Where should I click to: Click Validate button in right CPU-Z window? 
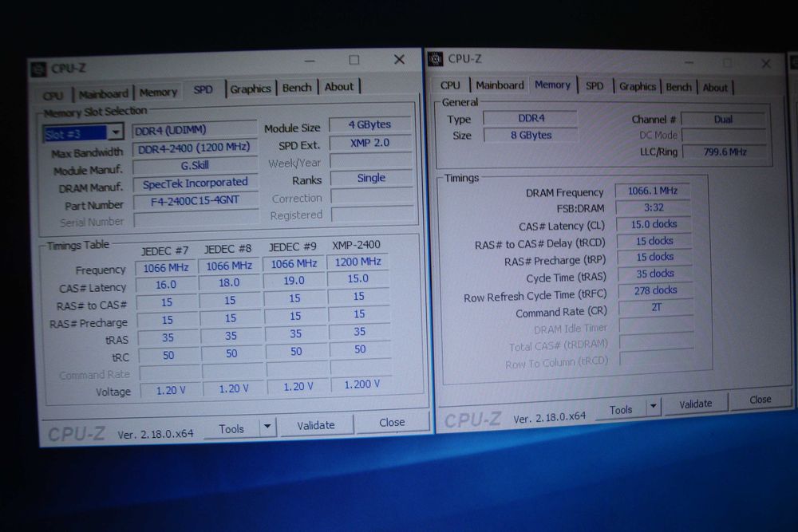695,404
